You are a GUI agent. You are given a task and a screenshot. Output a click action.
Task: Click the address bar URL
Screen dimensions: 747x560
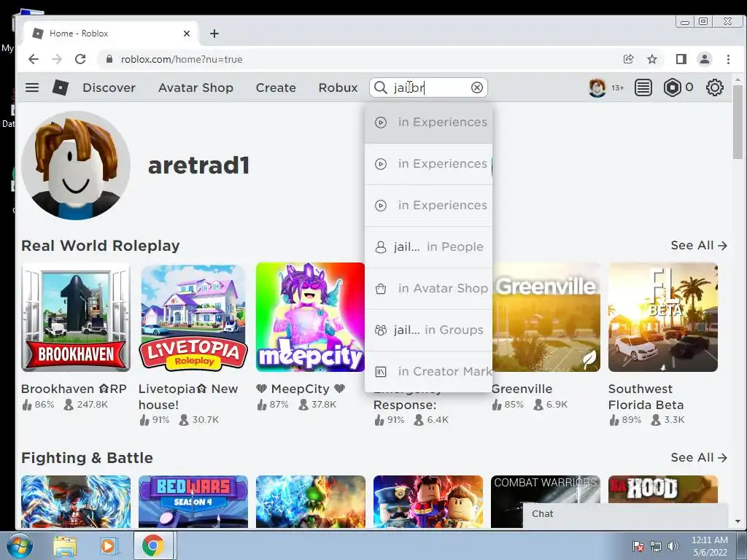182,59
